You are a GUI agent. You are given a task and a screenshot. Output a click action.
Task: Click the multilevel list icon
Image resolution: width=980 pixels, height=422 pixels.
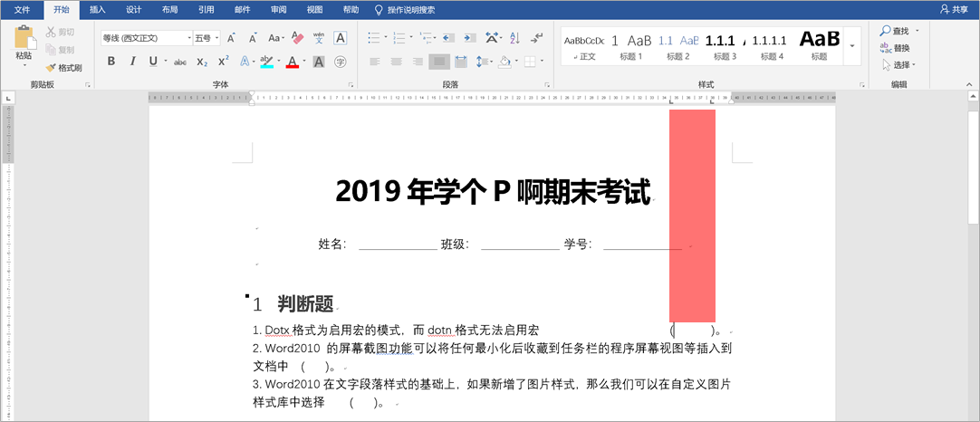(427, 38)
